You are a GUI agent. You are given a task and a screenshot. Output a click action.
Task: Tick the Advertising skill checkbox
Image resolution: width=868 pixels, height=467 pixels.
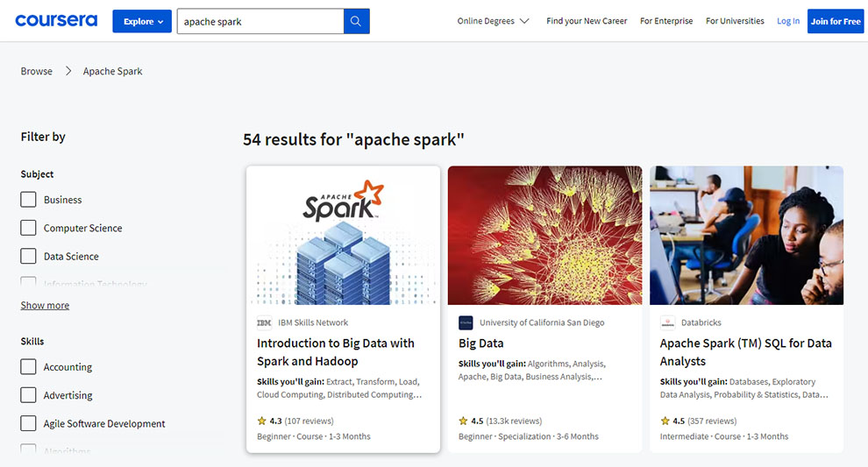click(x=28, y=395)
